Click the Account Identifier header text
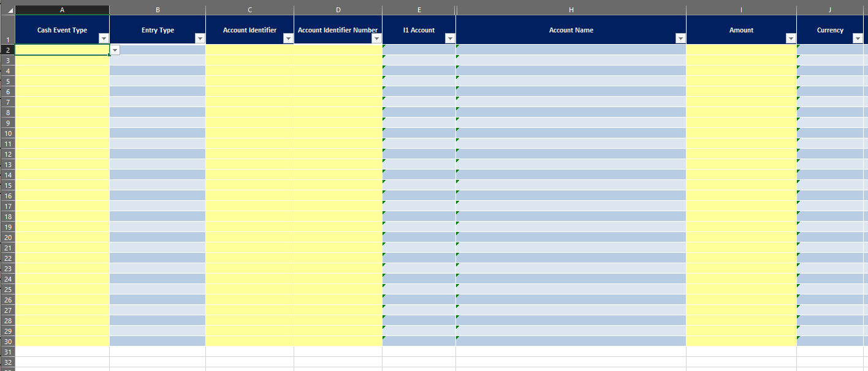 (x=249, y=30)
